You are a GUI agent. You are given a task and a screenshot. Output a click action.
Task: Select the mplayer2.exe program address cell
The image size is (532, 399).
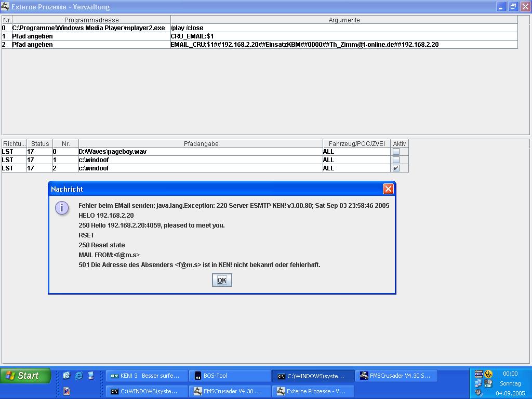(91, 28)
